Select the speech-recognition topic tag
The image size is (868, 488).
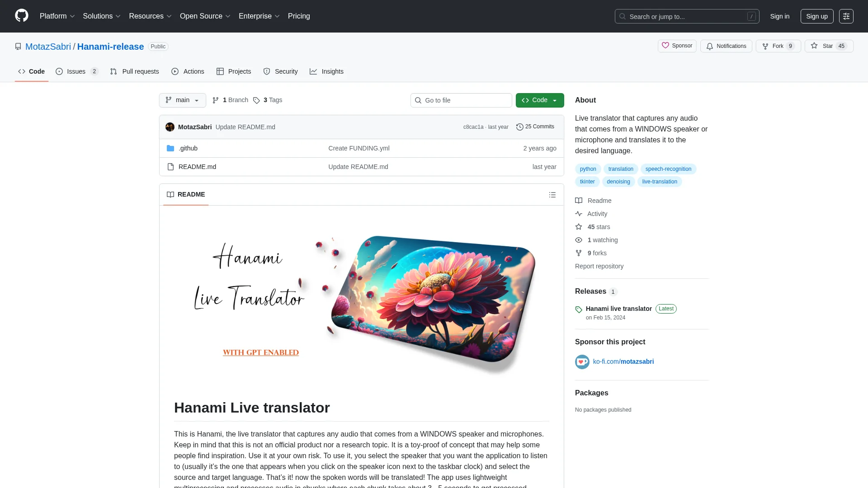(668, 169)
